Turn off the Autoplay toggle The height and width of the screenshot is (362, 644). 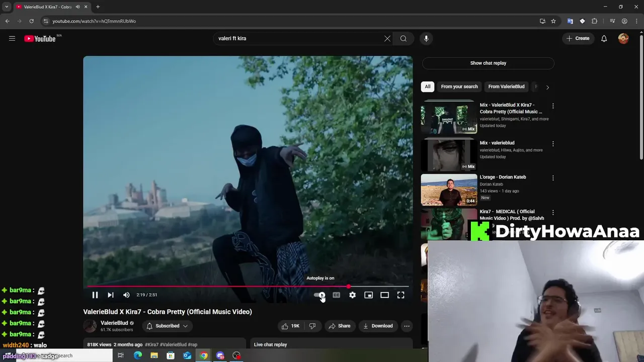(320, 295)
